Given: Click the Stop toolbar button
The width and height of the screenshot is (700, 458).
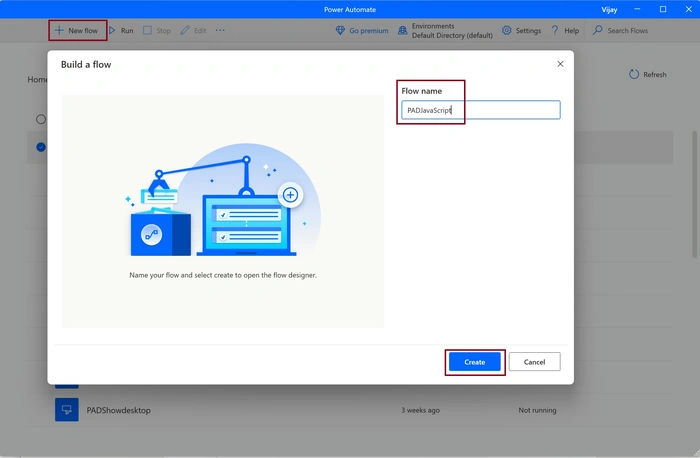Looking at the screenshot, I should click(157, 30).
